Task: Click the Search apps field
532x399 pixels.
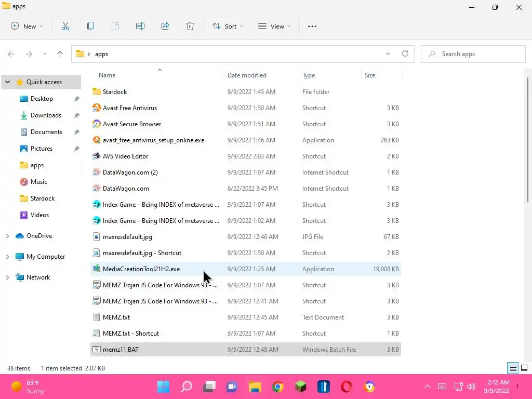Action: pyautogui.click(x=473, y=54)
